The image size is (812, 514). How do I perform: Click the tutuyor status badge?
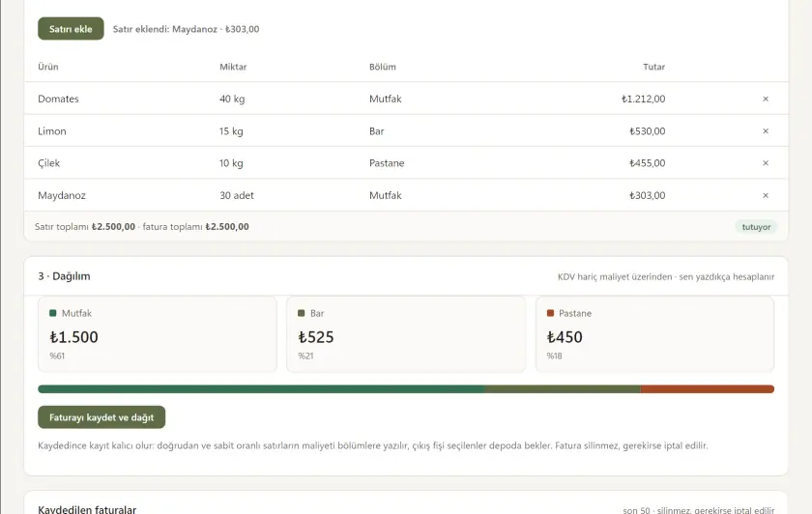coord(756,227)
